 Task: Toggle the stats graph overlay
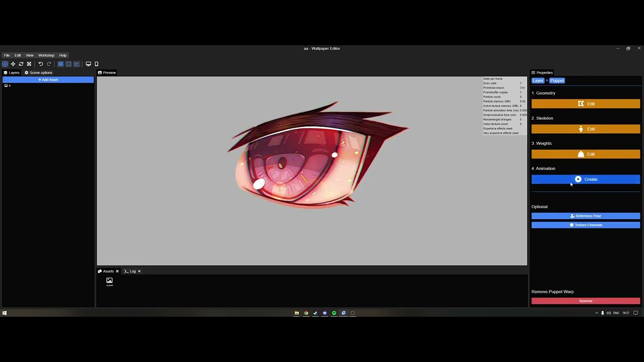tap(76, 64)
